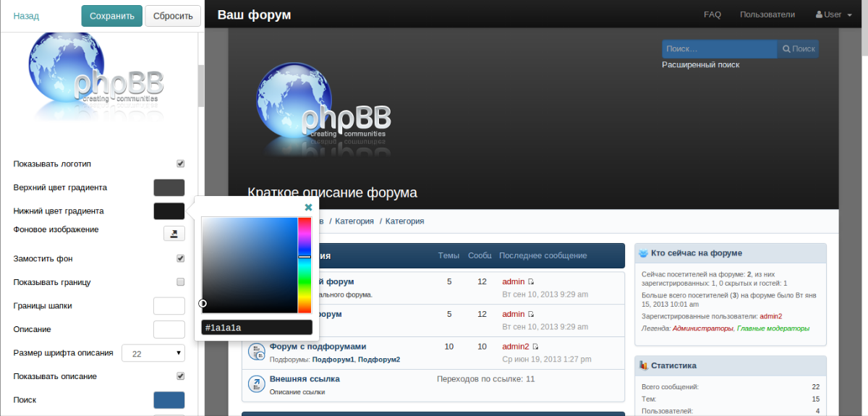This screenshot has width=868, height=416.
Task: Click the left panel scrollbar
Action: (x=200, y=86)
